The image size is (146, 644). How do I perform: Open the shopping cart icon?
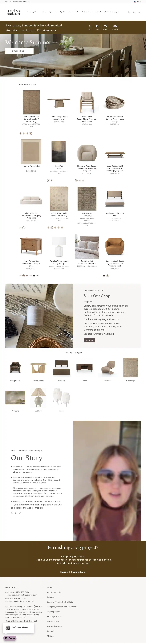(139, 12)
